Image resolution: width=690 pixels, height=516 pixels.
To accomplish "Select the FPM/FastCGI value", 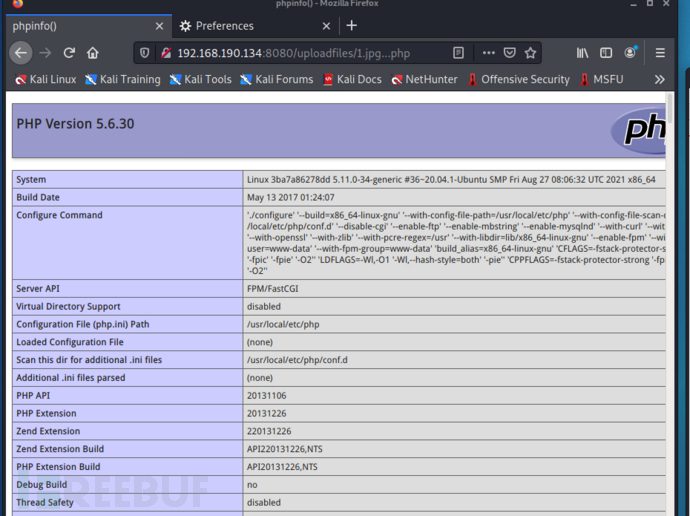I will tap(272, 289).
